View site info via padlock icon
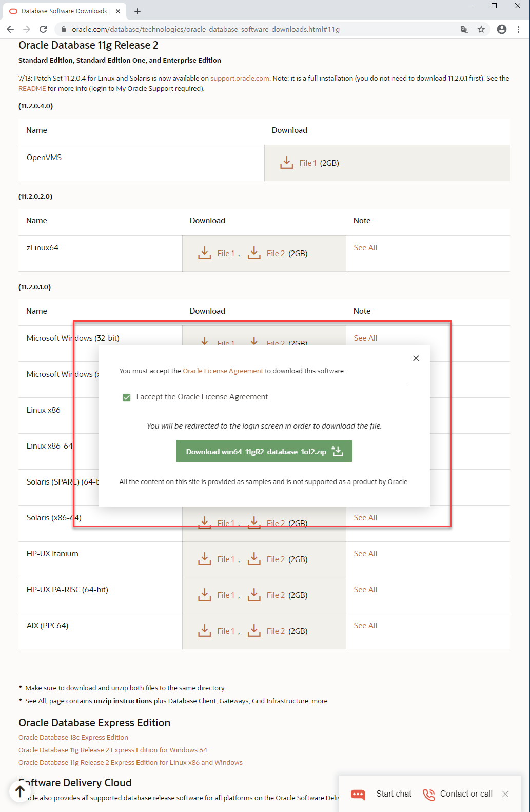This screenshot has height=812, width=530. click(64, 29)
